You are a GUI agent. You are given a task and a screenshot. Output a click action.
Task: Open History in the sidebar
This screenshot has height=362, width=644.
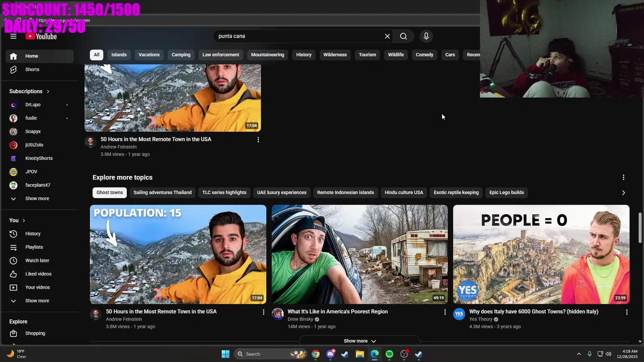(40, 234)
